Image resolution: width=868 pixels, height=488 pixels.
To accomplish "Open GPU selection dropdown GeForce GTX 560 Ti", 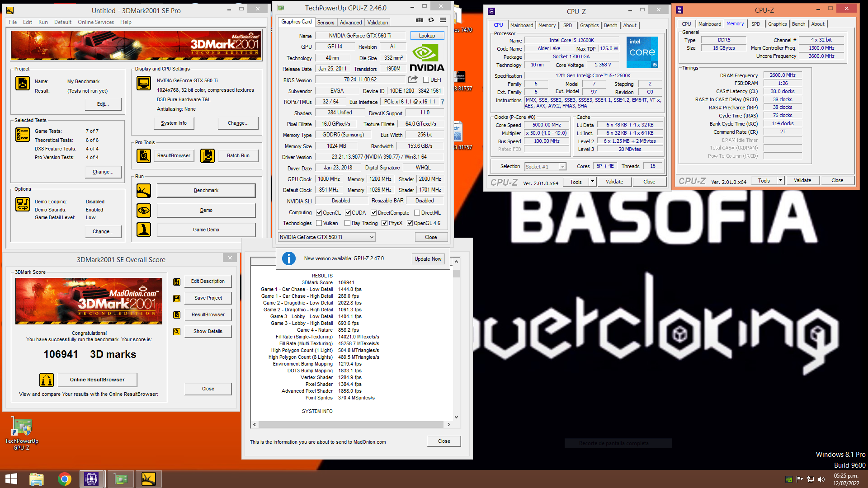I will click(x=326, y=237).
